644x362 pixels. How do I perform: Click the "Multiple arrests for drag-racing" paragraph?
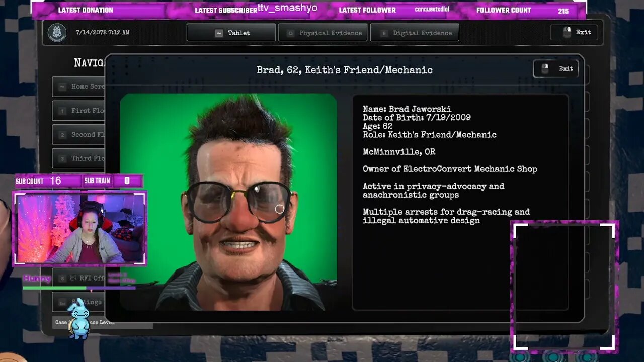pos(446,216)
